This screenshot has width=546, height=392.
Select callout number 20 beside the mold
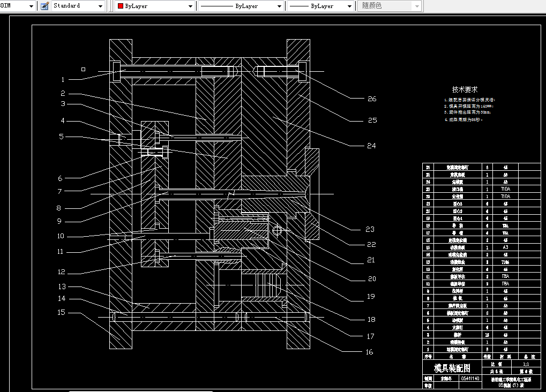coord(372,279)
